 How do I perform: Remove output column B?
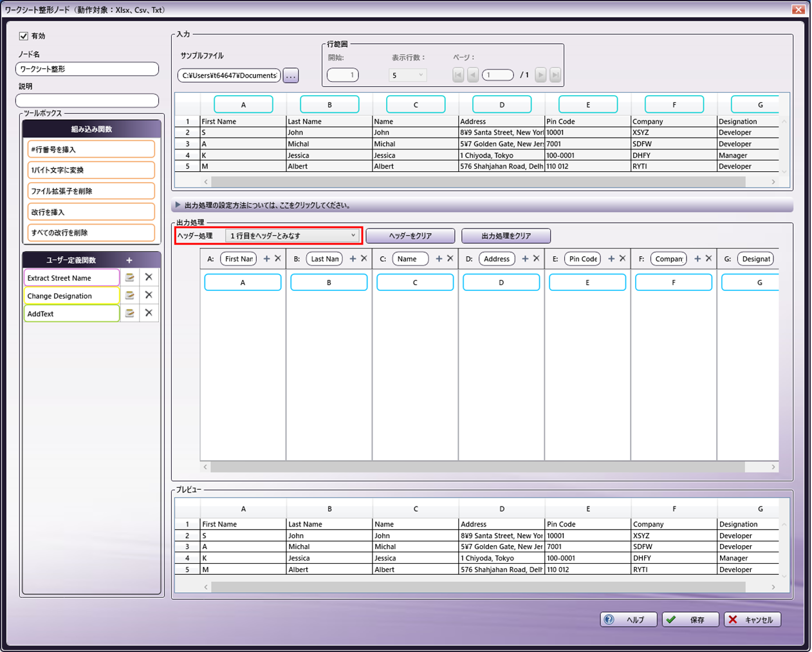tap(364, 259)
